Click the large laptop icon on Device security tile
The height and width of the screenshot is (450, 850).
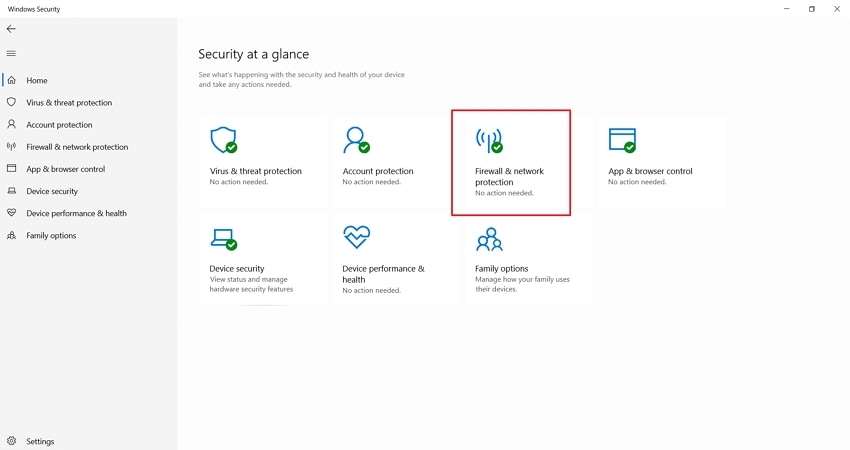pos(223,239)
